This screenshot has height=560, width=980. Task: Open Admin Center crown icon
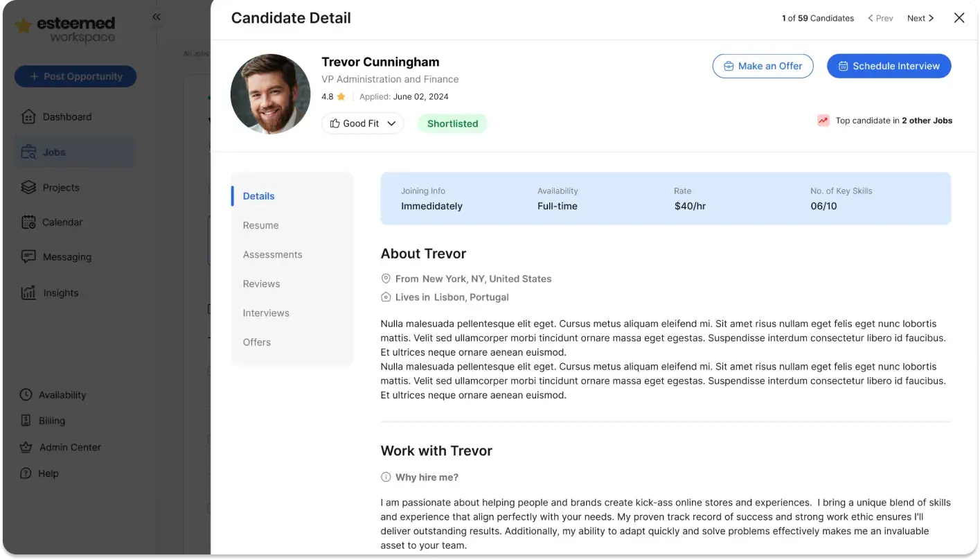26,448
